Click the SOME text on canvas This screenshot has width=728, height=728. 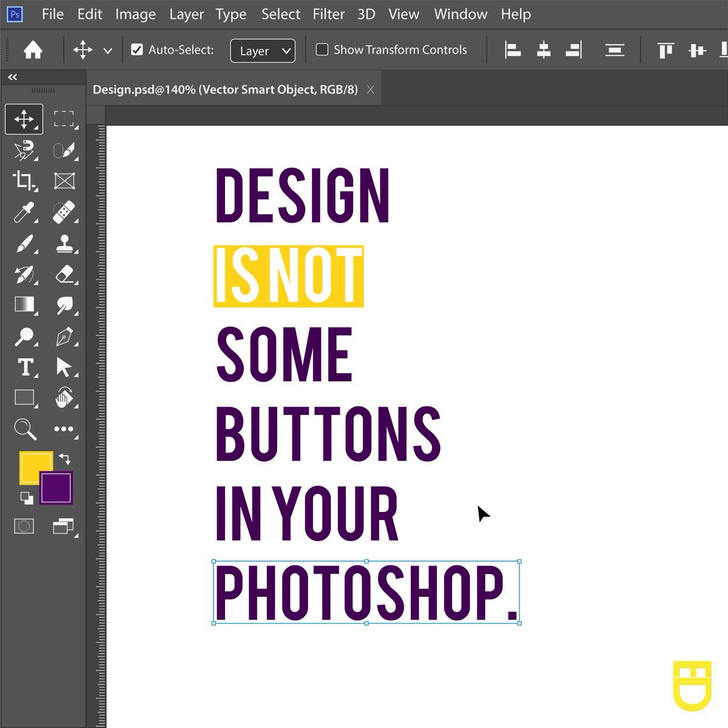[x=285, y=355]
